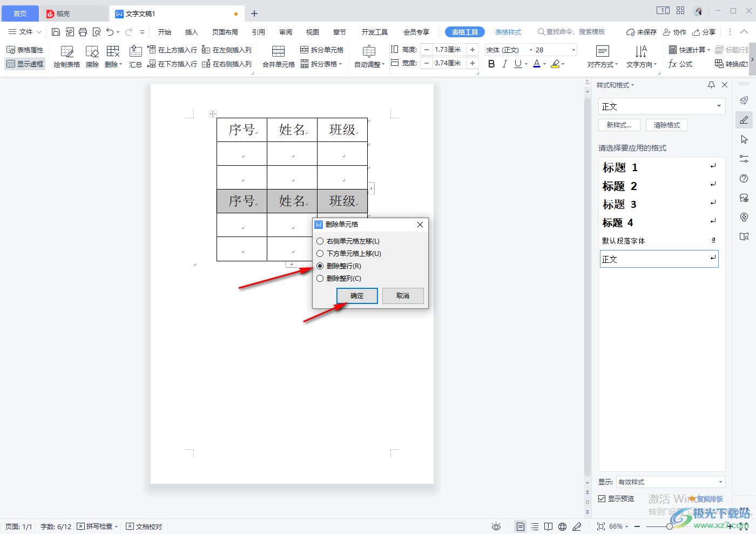This screenshot has height=534, width=756.
Task: Click 新样式... button
Action: click(619, 125)
